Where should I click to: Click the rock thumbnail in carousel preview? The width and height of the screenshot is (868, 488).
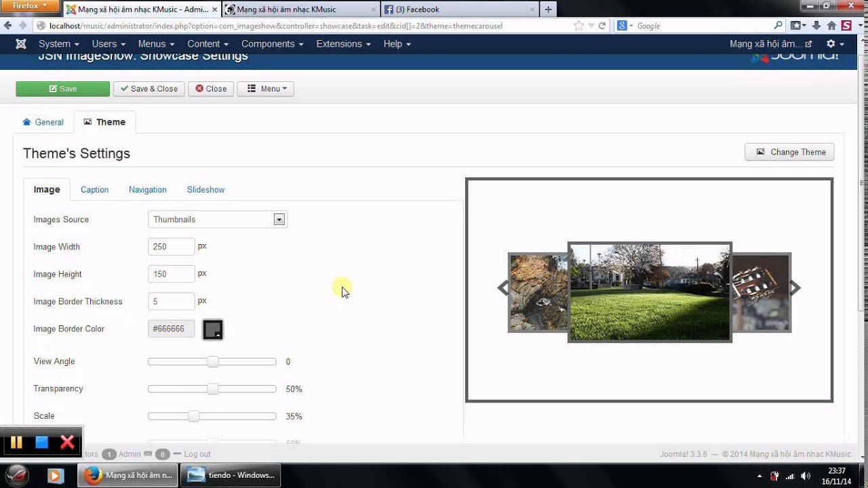[538, 292]
